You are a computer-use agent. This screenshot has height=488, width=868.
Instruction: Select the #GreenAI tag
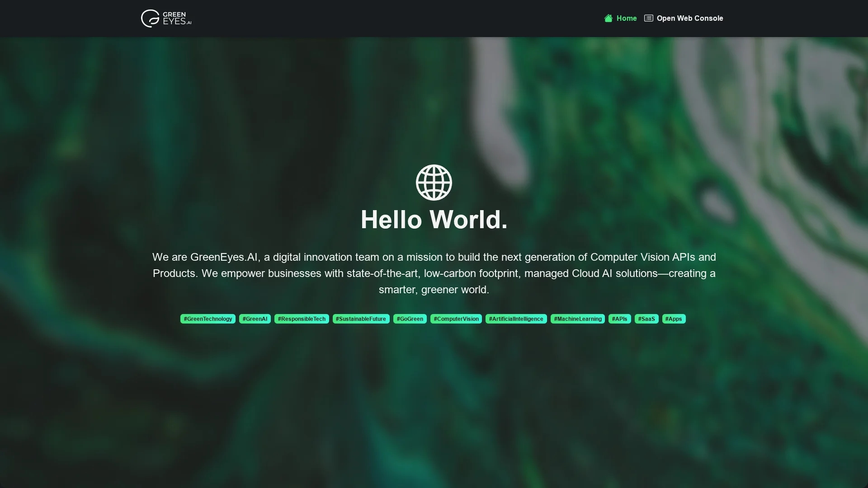tap(255, 319)
